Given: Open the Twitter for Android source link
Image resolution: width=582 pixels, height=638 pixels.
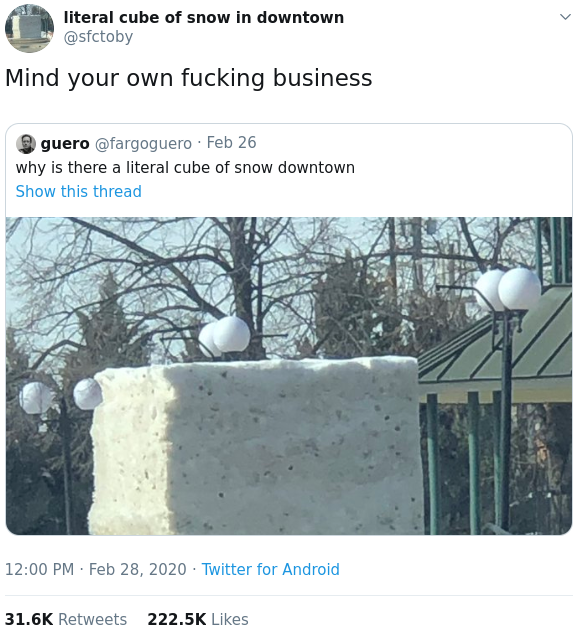Looking at the screenshot, I should coord(271,569).
